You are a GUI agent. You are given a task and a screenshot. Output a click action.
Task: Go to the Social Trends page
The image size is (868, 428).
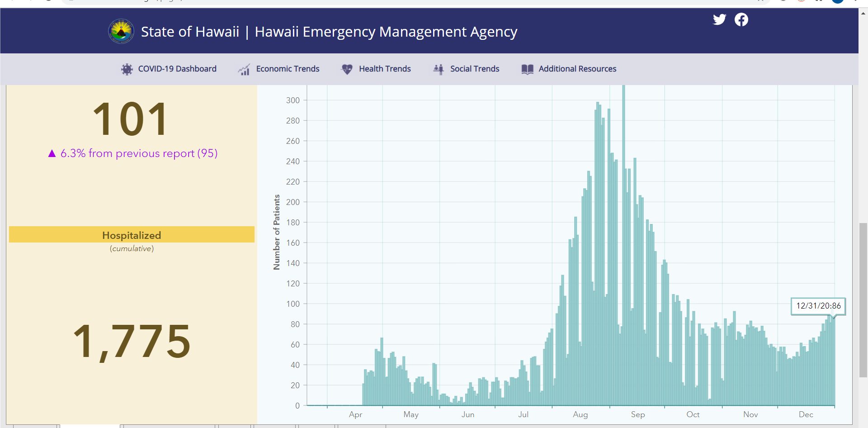point(475,69)
